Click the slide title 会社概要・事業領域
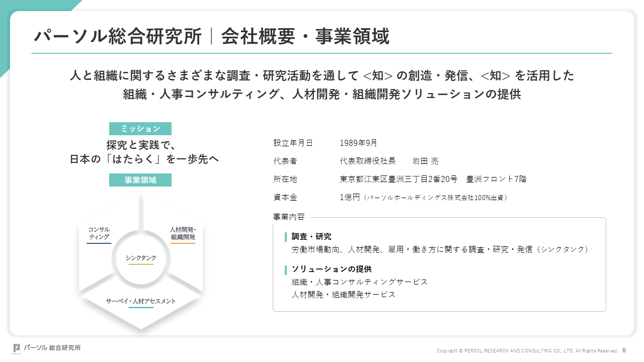Viewport: 644px width, 362px height. click(x=305, y=37)
